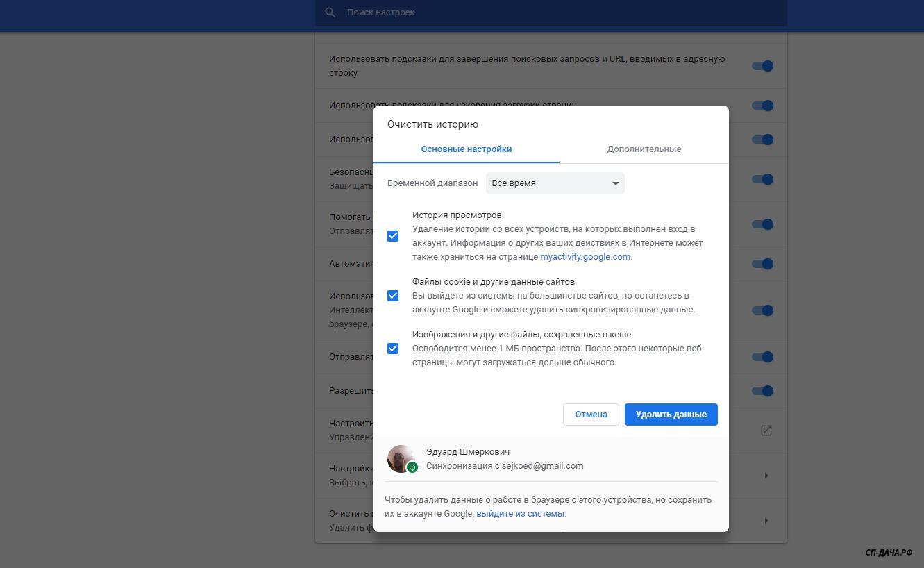924x568 pixels.
Task: Uncheck cached images and files checkbox
Action: point(393,349)
